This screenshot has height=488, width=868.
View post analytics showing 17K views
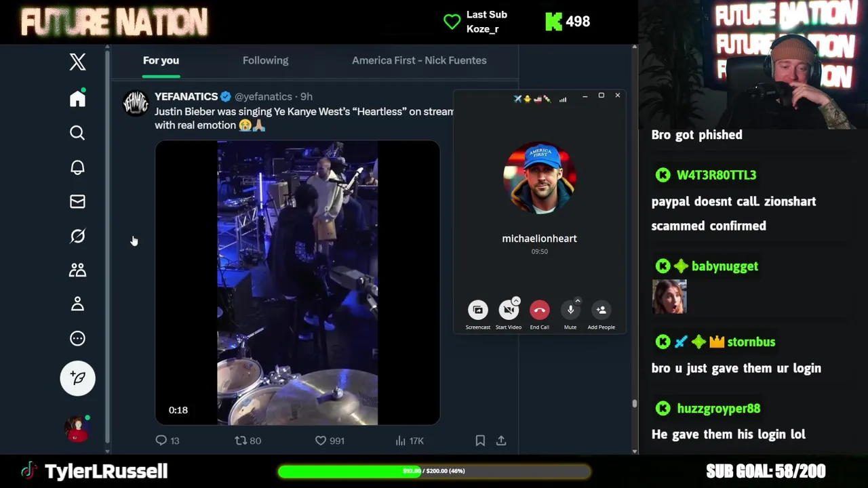[410, 441]
